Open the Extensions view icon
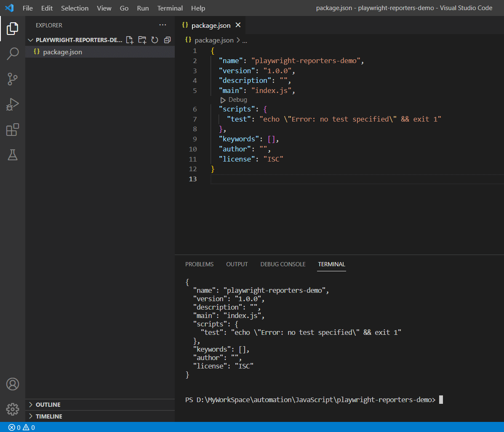The width and height of the screenshot is (504, 432). point(13,130)
